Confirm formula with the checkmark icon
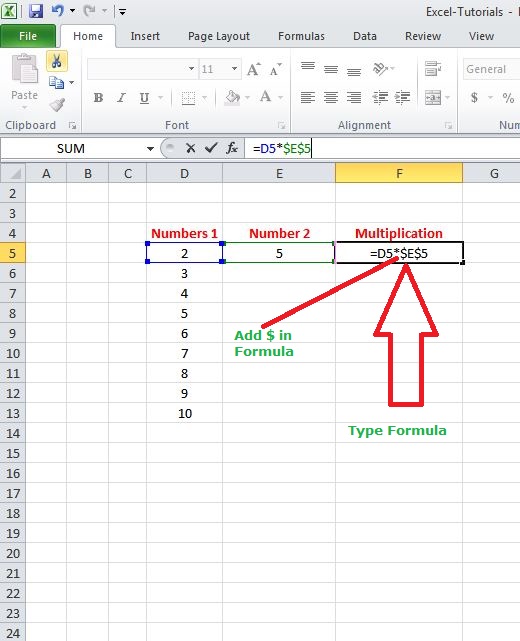The width and height of the screenshot is (520, 641). pyautogui.click(x=211, y=148)
